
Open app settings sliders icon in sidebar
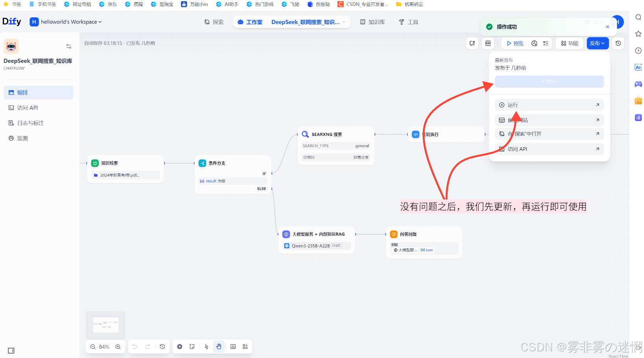coord(69,46)
